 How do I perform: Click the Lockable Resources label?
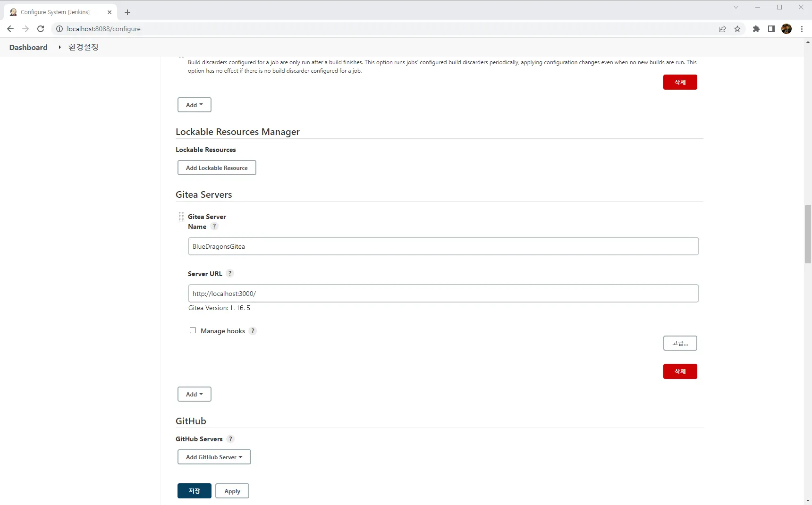point(206,150)
